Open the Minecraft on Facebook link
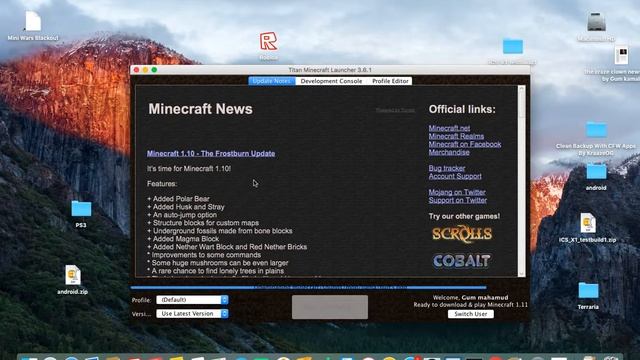Viewport: 640px width, 360px height. tap(465, 144)
